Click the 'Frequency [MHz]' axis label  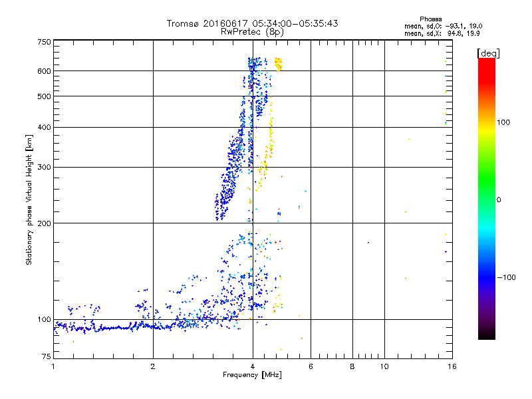[252, 375]
